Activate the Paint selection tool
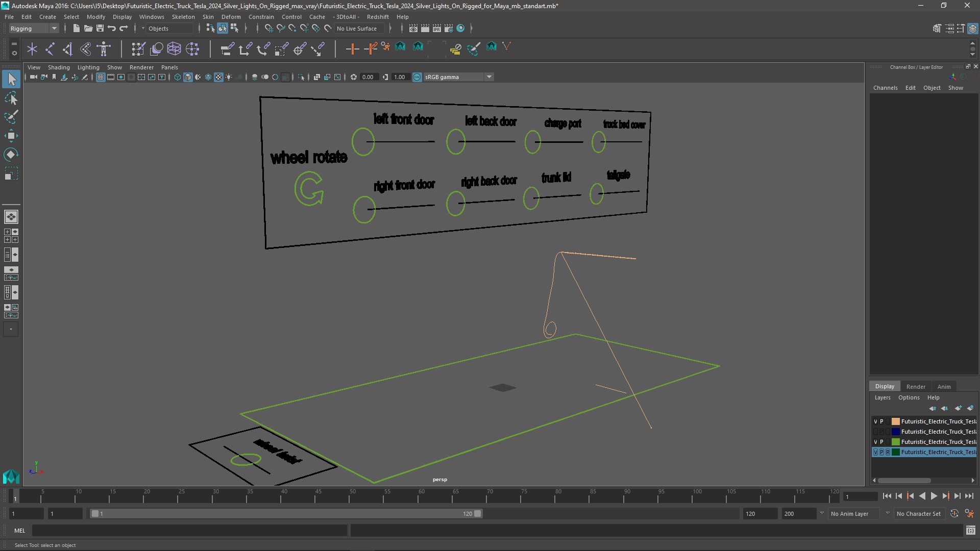 click(x=11, y=117)
